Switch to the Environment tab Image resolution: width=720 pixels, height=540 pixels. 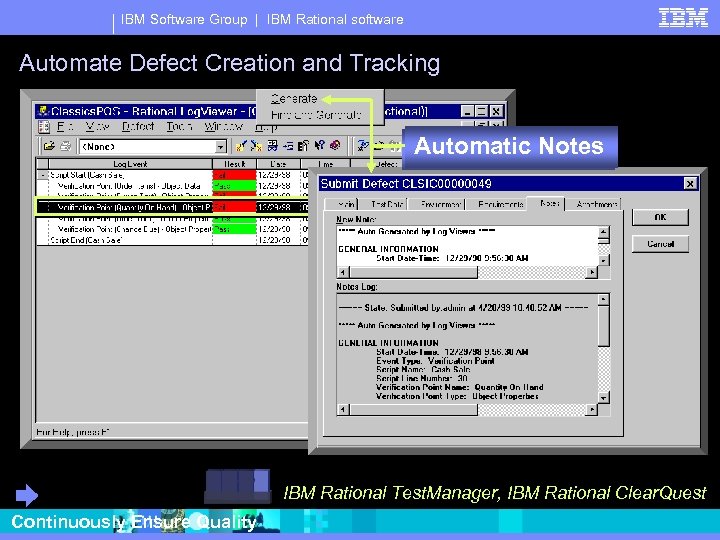click(437, 204)
